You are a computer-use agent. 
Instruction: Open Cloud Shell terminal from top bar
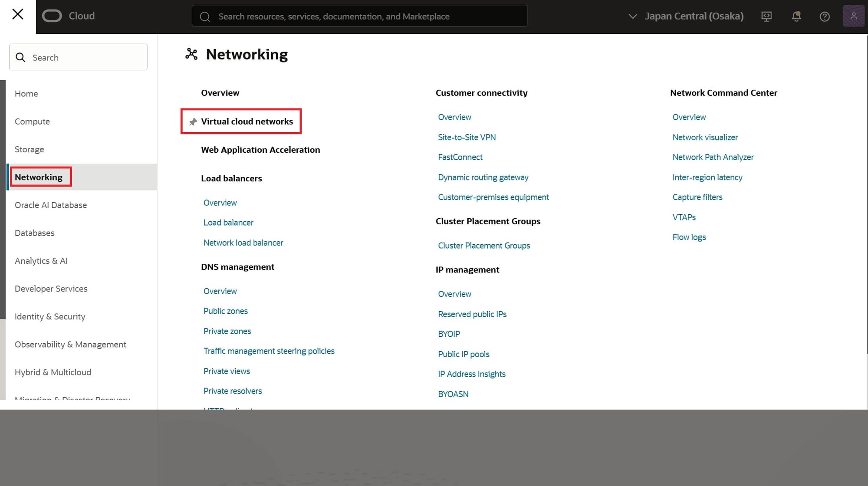(766, 16)
